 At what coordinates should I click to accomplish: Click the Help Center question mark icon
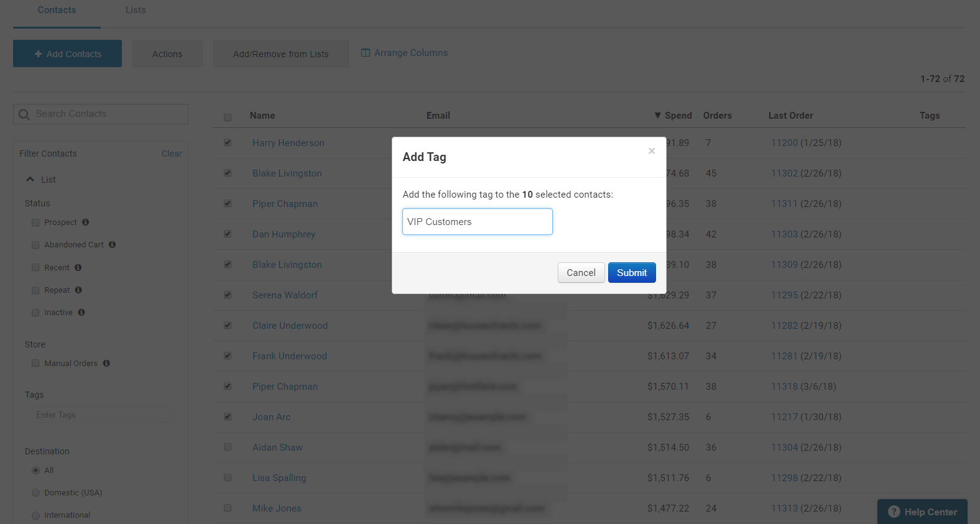point(894,512)
